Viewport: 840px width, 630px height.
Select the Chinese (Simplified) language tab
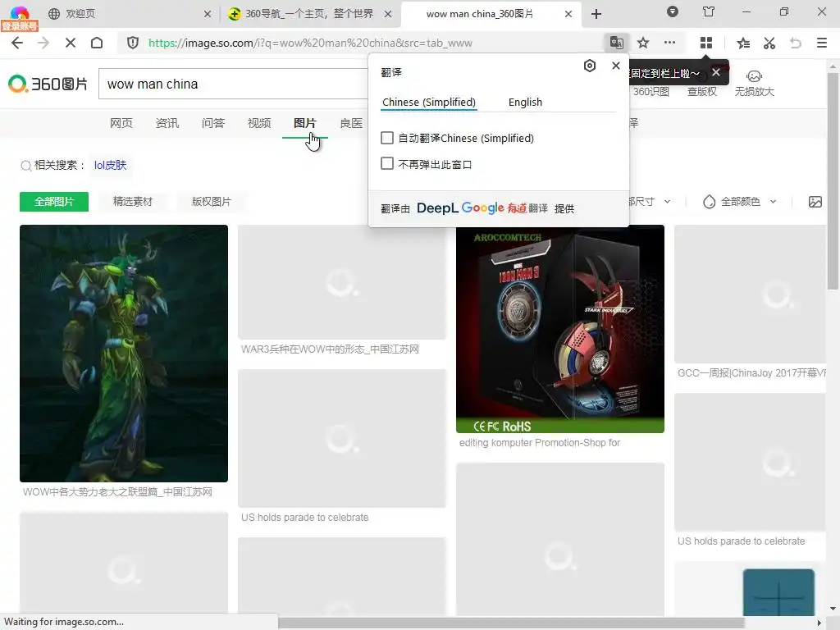(x=428, y=102)
